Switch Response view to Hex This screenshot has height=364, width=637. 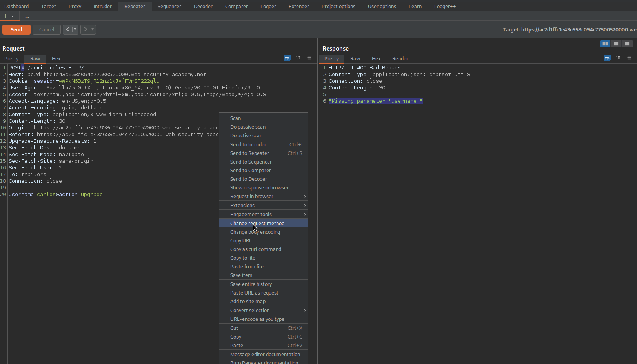point(376,58)
